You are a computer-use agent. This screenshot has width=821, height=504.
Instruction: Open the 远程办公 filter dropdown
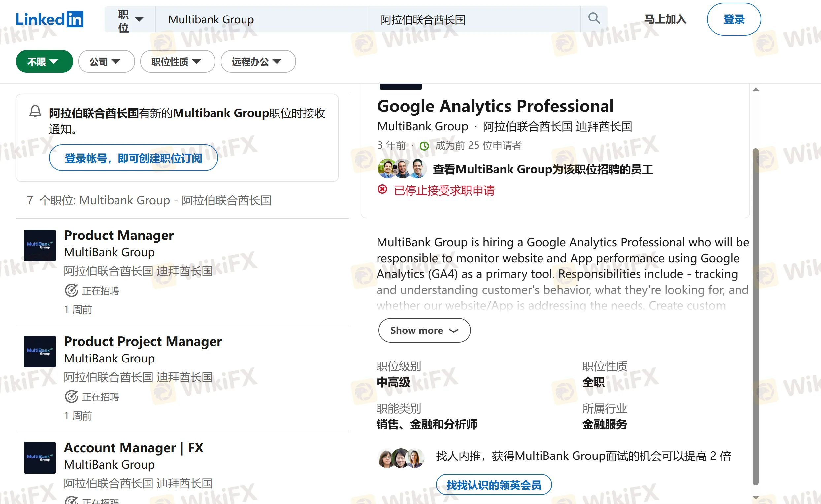click(x=258, y=61)
